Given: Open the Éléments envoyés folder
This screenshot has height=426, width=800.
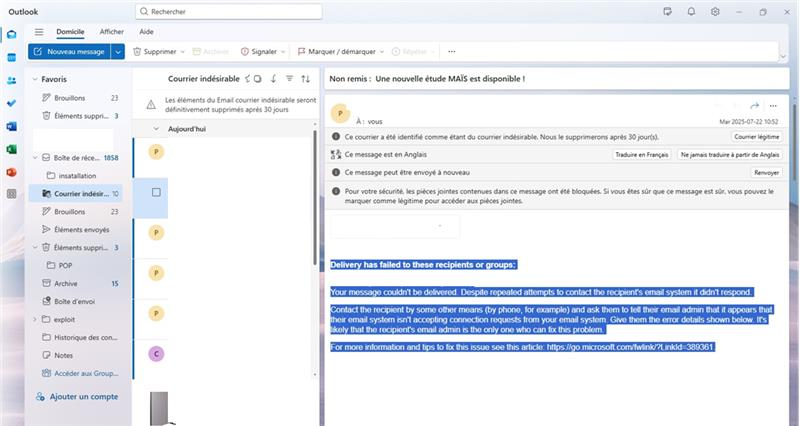Looking at the screenshot, I should 76,230.
